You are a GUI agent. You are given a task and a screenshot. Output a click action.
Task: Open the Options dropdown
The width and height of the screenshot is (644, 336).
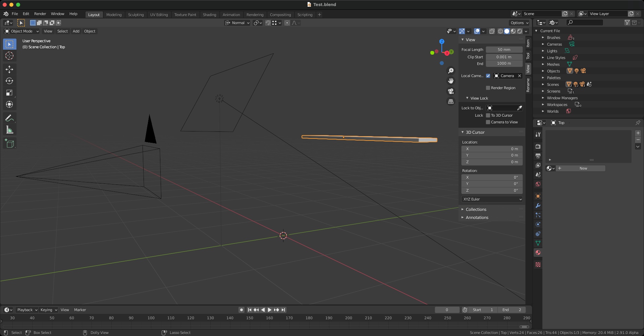tap(519, 23)
